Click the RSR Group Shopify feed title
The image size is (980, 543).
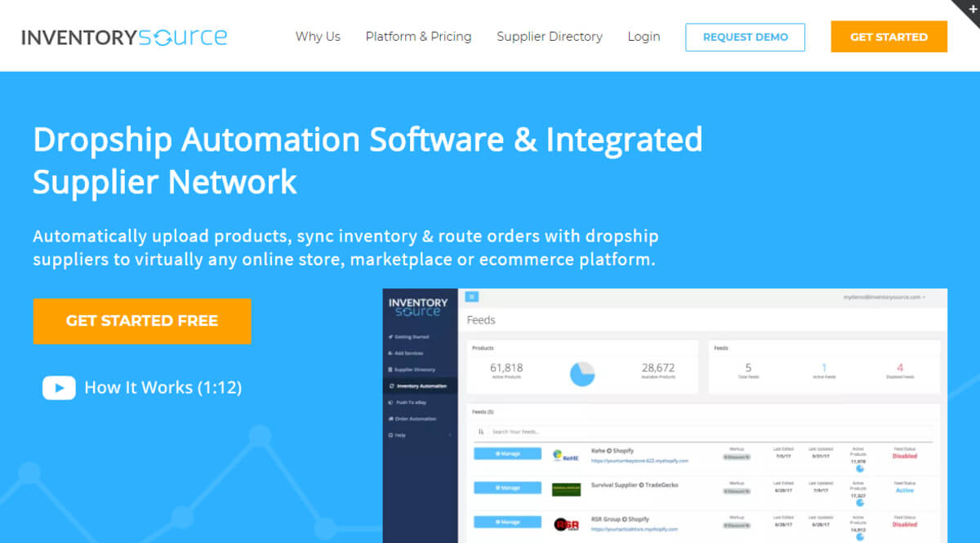pos(621,519)
